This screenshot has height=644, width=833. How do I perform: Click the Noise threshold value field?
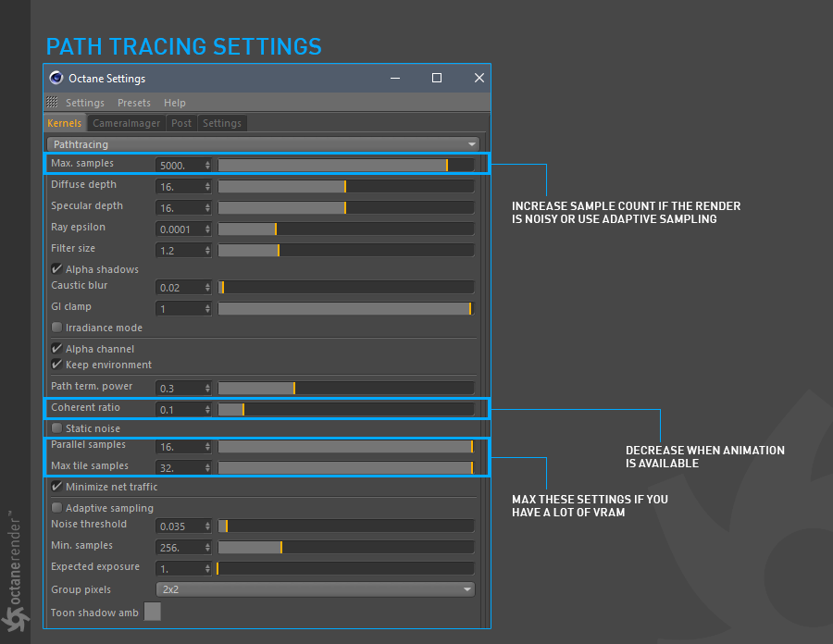click(180, 526)
